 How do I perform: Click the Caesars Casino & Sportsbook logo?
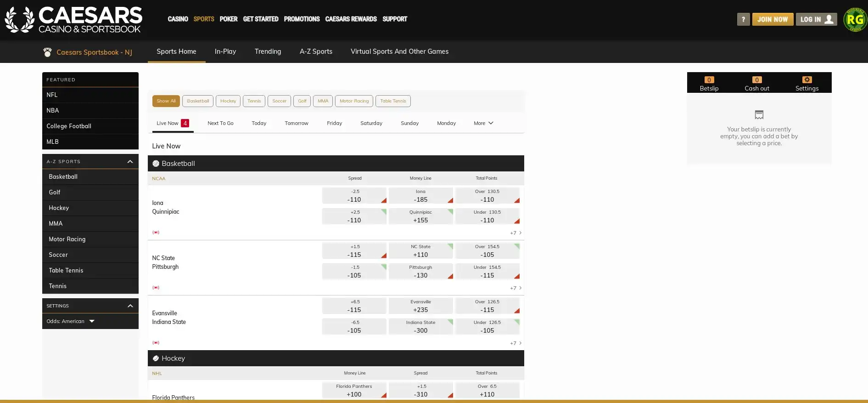(73, 20)
